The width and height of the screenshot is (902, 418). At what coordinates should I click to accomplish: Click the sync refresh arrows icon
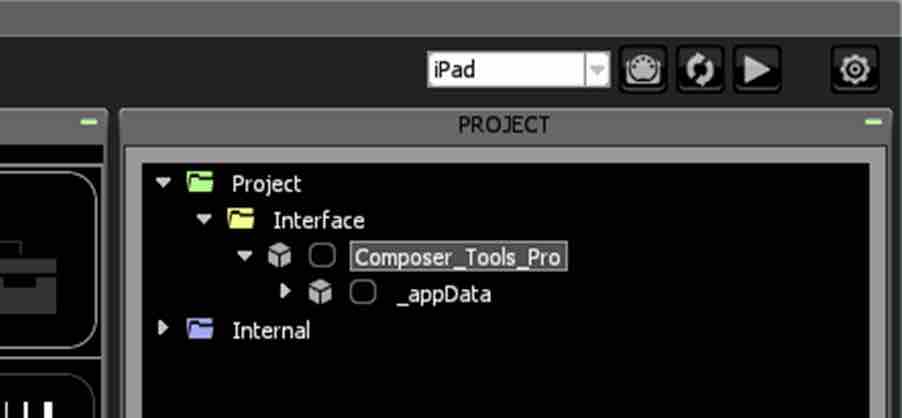(x=700, y=69)
